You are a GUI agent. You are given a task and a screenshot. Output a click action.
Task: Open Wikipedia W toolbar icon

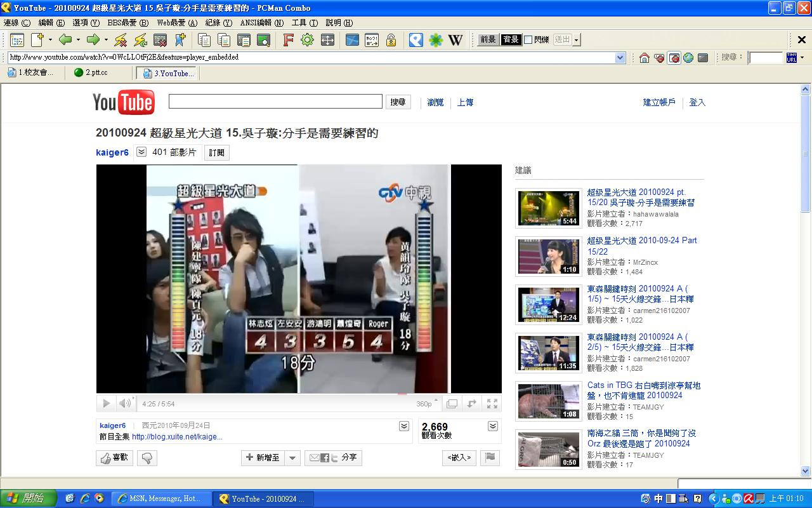455,40
